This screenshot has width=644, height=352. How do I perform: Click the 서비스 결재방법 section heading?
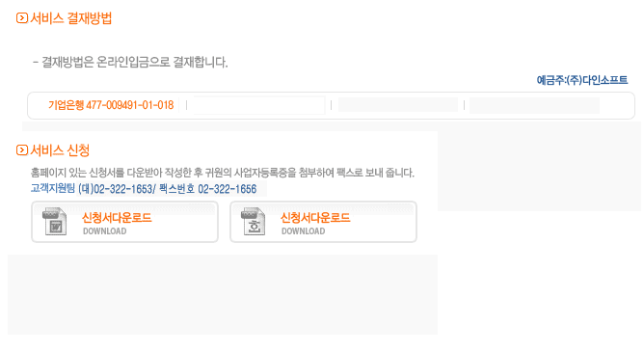[70, 18]
